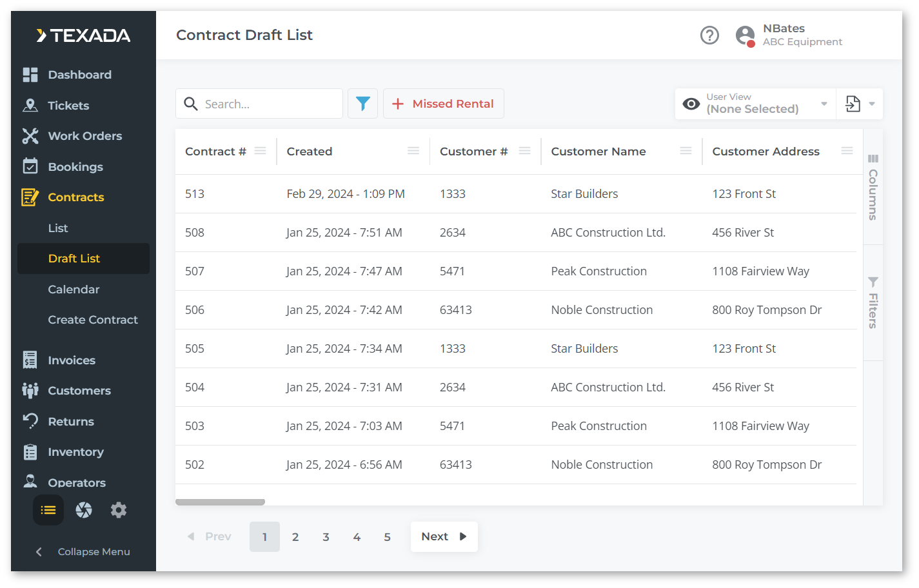Click 'Feb 29, 2024 - 1:09 PM' cell

346,193
